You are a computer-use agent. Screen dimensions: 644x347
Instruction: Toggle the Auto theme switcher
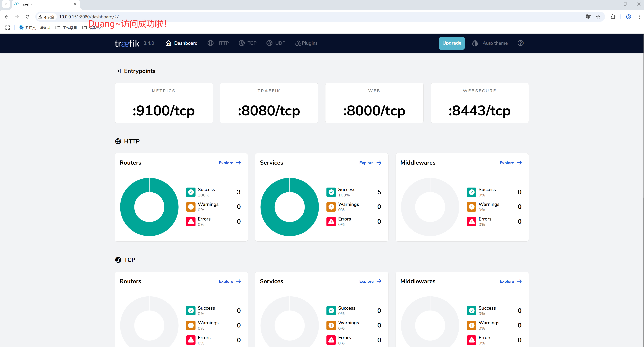(490, 43)
